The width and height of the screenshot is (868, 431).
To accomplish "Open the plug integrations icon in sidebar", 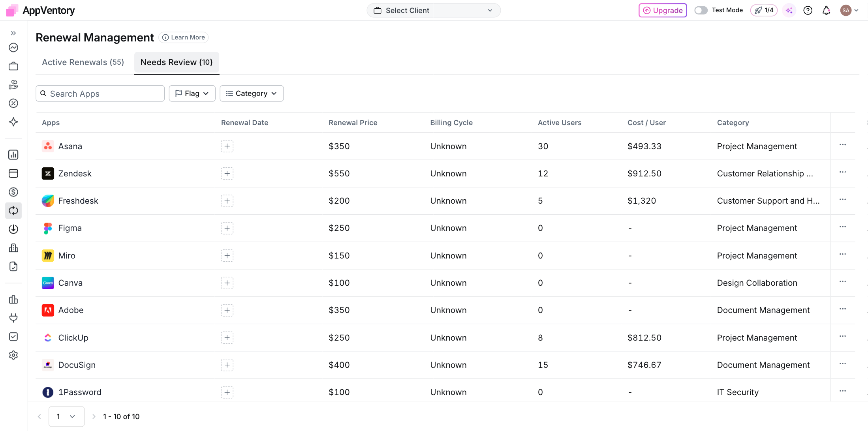I will coord(13,318).
